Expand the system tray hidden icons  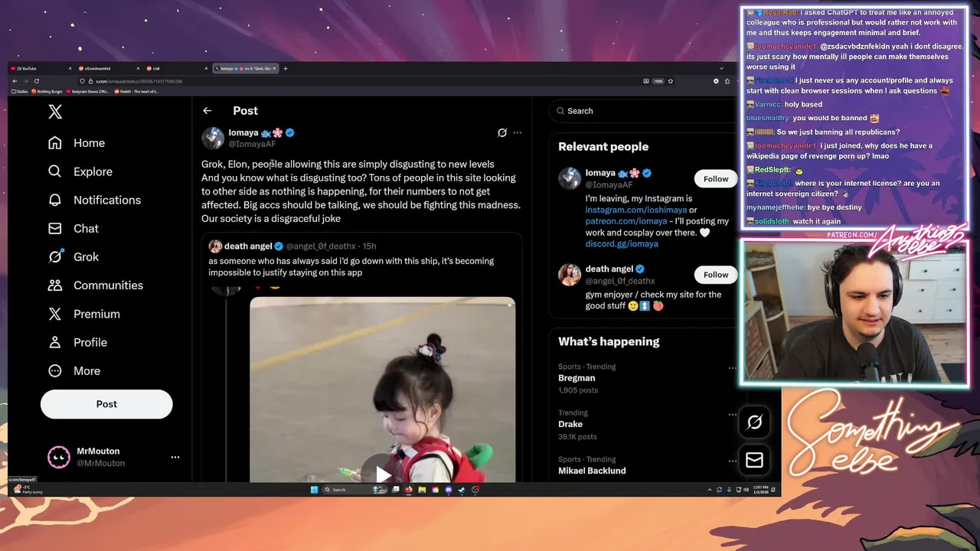pyautogui.click(x=710, y=490)
